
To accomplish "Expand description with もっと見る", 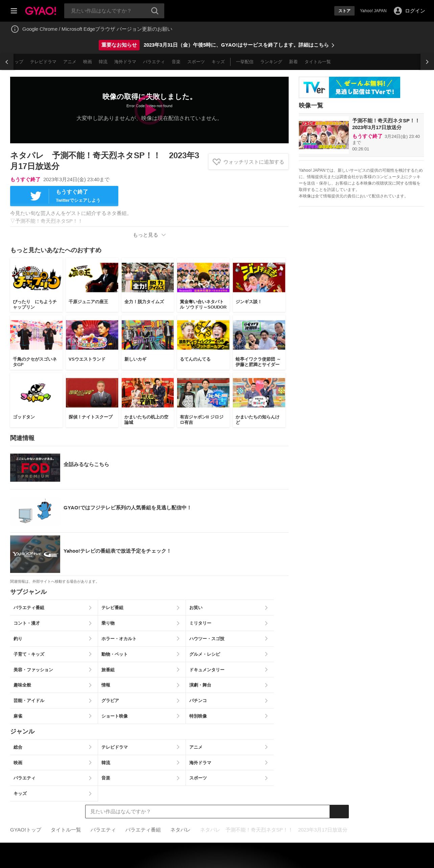I will coord(149,235).
